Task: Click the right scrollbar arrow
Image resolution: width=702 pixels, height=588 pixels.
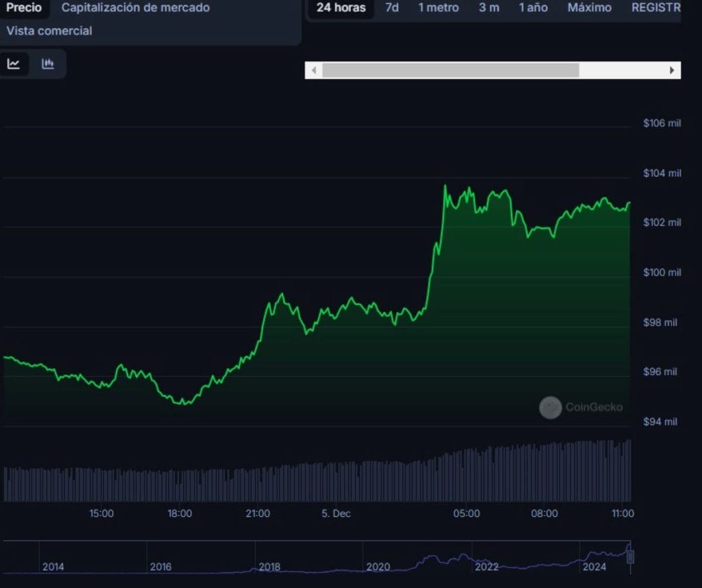Action: (x=673, y=70)
